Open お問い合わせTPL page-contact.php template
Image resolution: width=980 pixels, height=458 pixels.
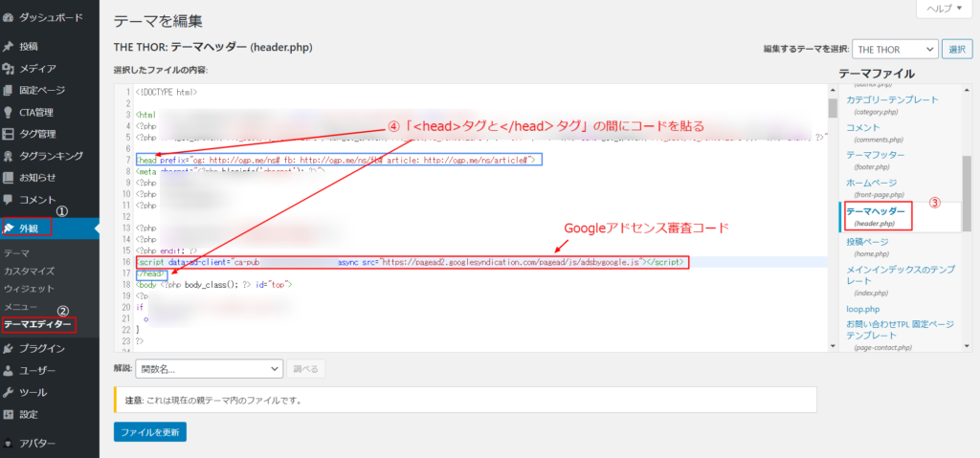(x=901, y=336)
